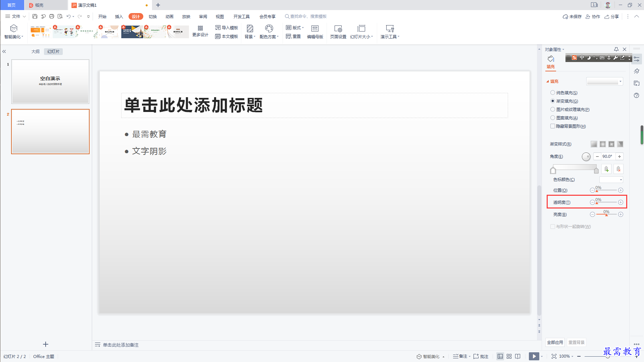Image resolution: width=644 pixels, height=362 pixels.
Task: Click add gradient stop icon
Action: [606, 169]
